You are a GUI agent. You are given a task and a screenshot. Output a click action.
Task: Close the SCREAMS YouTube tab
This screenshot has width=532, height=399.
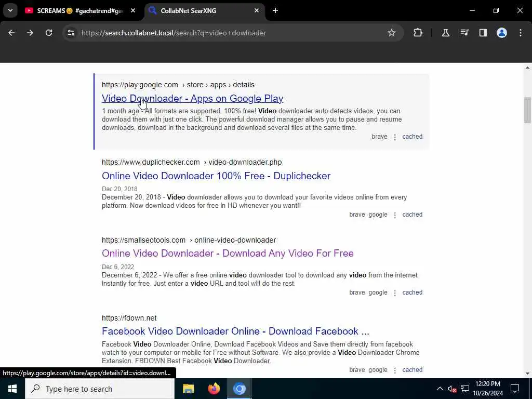133,11
